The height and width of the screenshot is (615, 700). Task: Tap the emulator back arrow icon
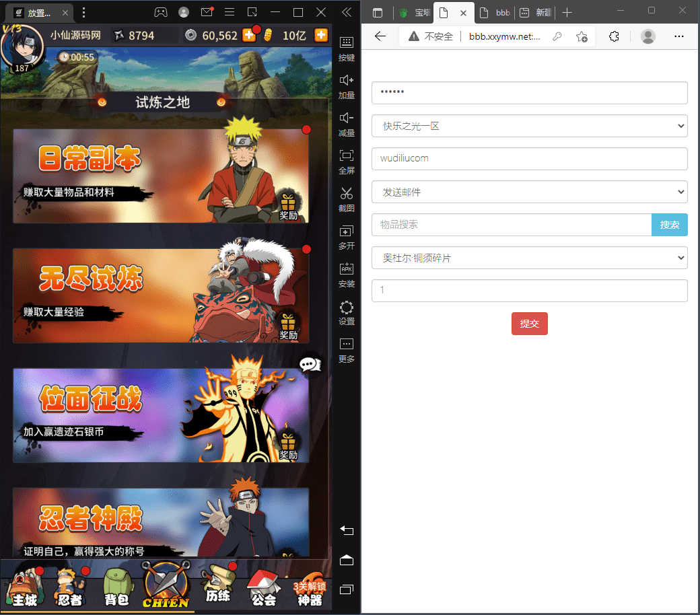coord(347,530)
